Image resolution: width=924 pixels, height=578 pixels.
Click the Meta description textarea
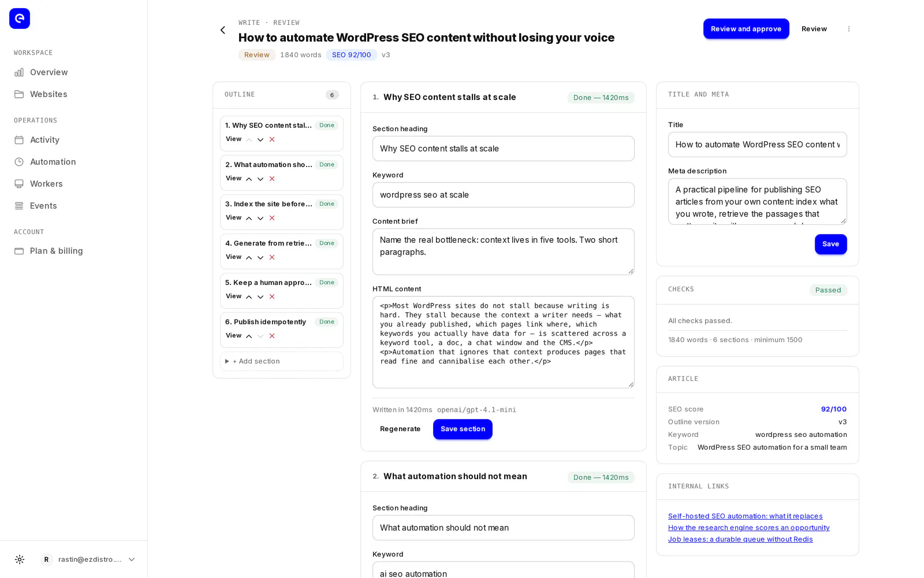[757, 201]
